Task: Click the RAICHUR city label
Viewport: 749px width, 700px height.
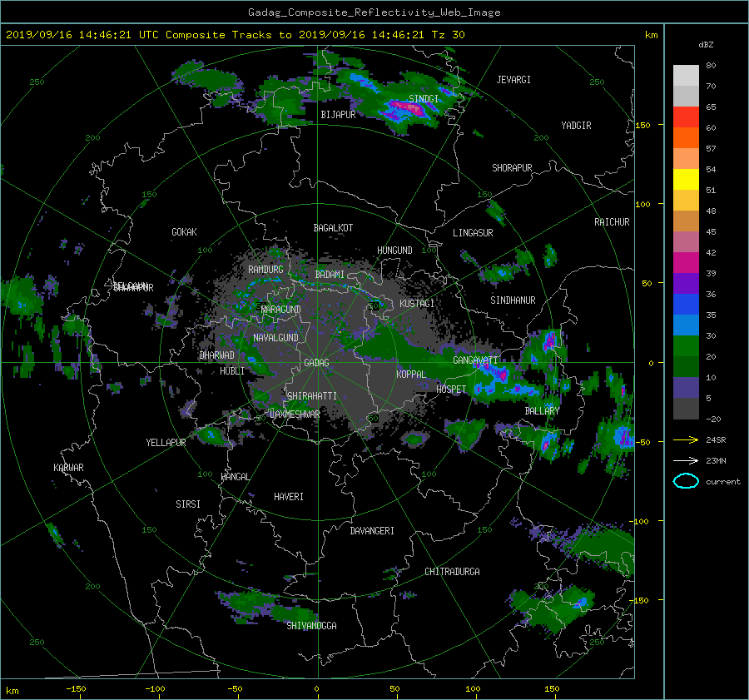Action: [612, 222]
